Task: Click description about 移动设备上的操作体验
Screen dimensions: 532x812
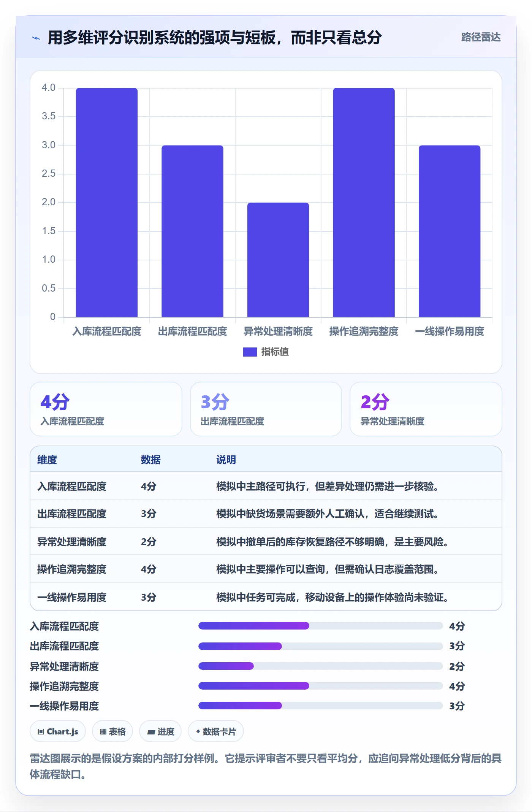Action: [332, 597]
